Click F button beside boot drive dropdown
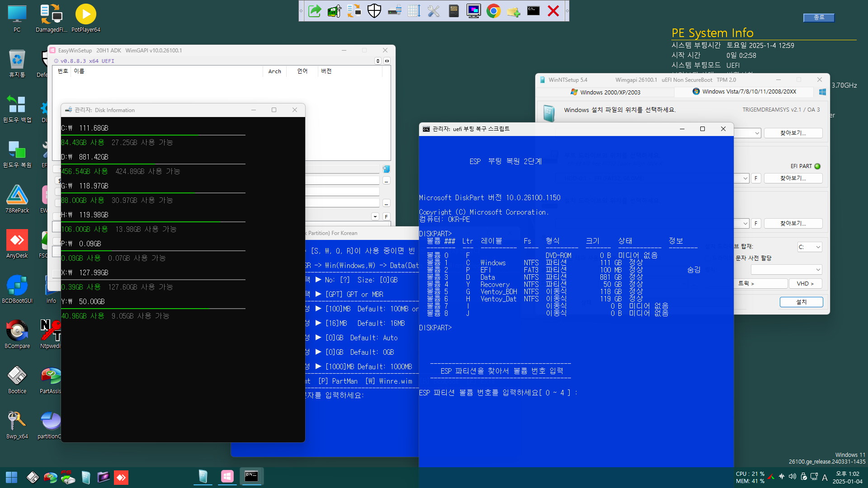 [756, 178]
